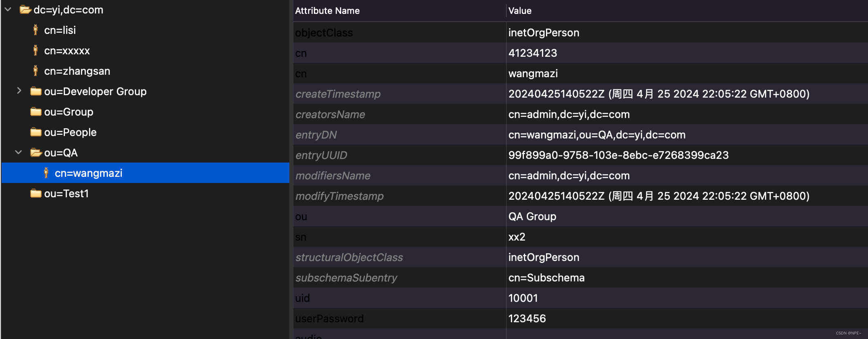
Task: Click the uid value 10001
Action: pos(523,298)
